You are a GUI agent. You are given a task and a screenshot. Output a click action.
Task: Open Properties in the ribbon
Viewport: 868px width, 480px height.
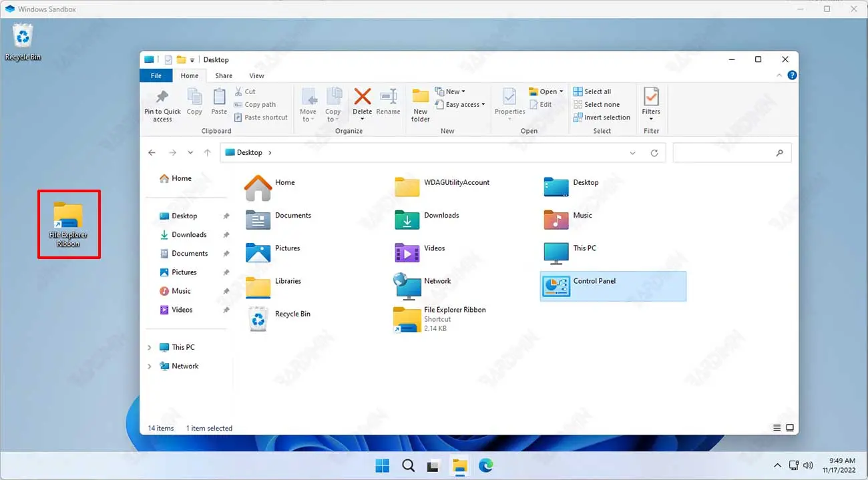509,101
